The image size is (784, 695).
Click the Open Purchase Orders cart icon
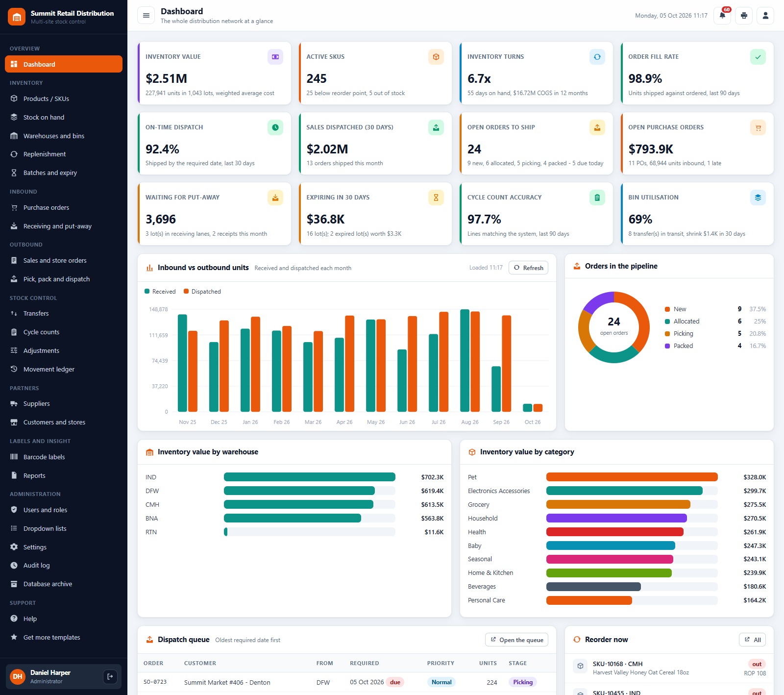click(x=758, y=127)
